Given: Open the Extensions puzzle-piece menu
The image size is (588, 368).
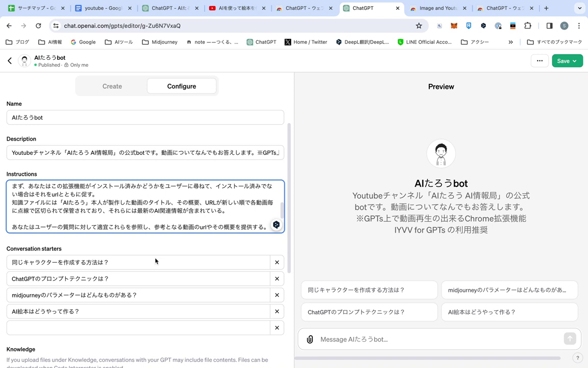Looking at the screenshot, I should [528, 26].
